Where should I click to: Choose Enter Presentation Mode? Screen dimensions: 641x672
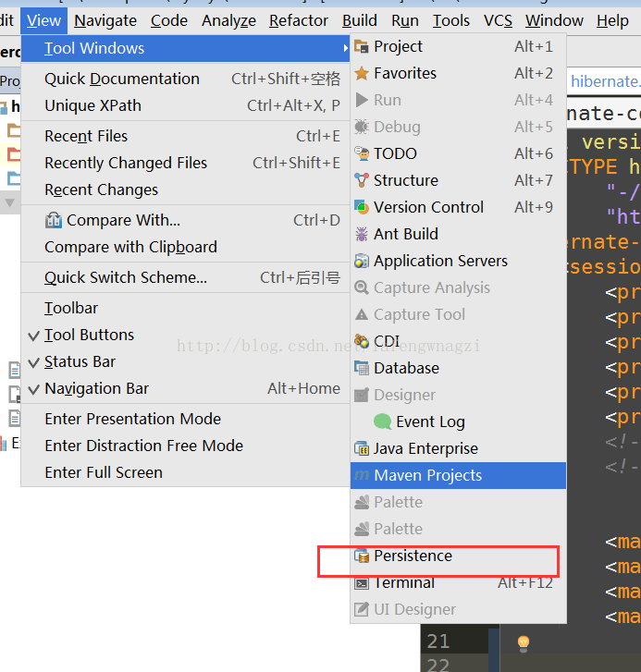pos(132,419)
